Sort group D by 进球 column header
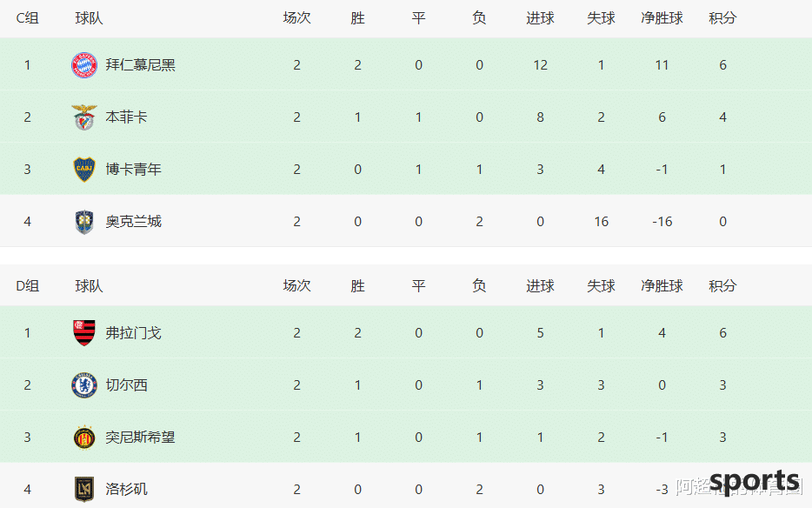 [540, 286]
